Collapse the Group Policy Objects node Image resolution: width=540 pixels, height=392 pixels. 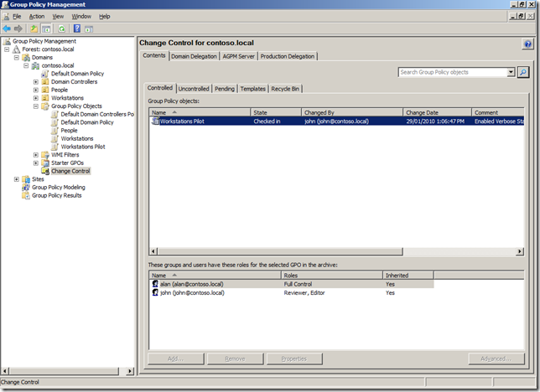[x=36, y=106]
